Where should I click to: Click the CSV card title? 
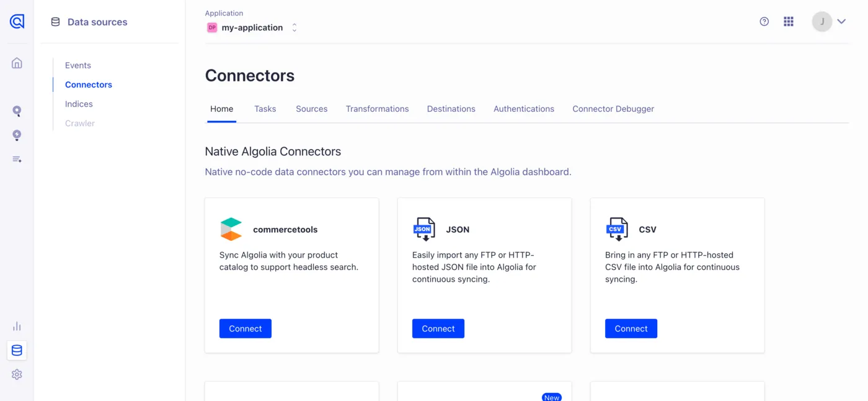pyautogui.click(x=647, y=229)
